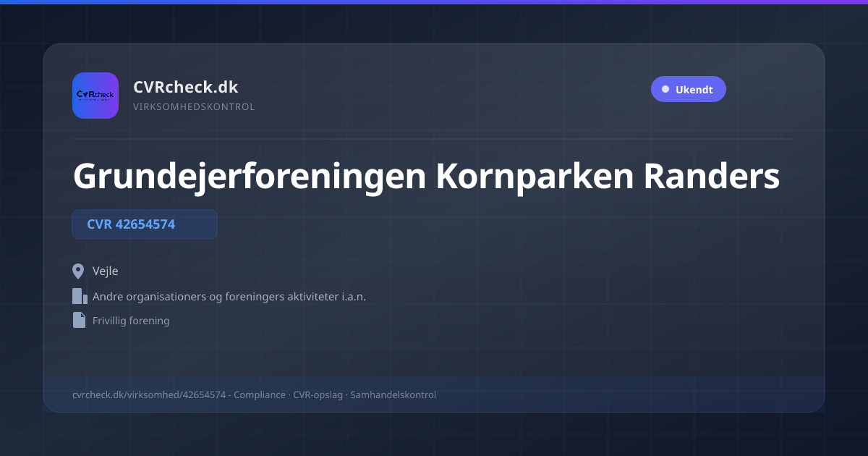868x456 pixels.
Task: Click the location pin icon beside Vejle
Action: tap(79, 271)
